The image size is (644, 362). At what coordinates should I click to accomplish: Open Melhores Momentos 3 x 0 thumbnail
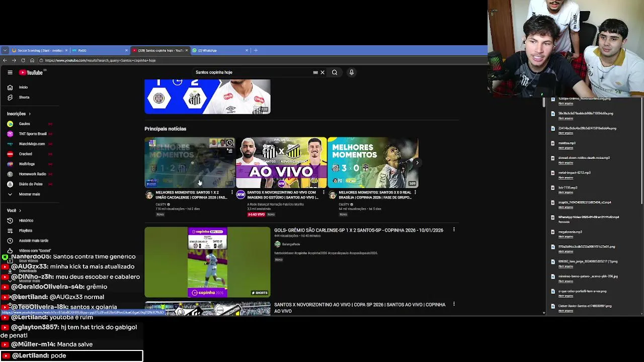click(x=373, y=162)
